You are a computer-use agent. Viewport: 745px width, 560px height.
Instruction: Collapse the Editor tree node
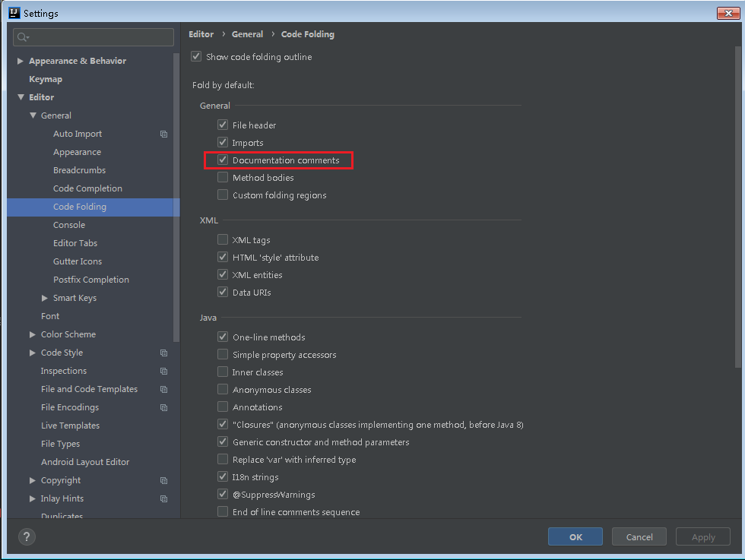pos(22,97)
